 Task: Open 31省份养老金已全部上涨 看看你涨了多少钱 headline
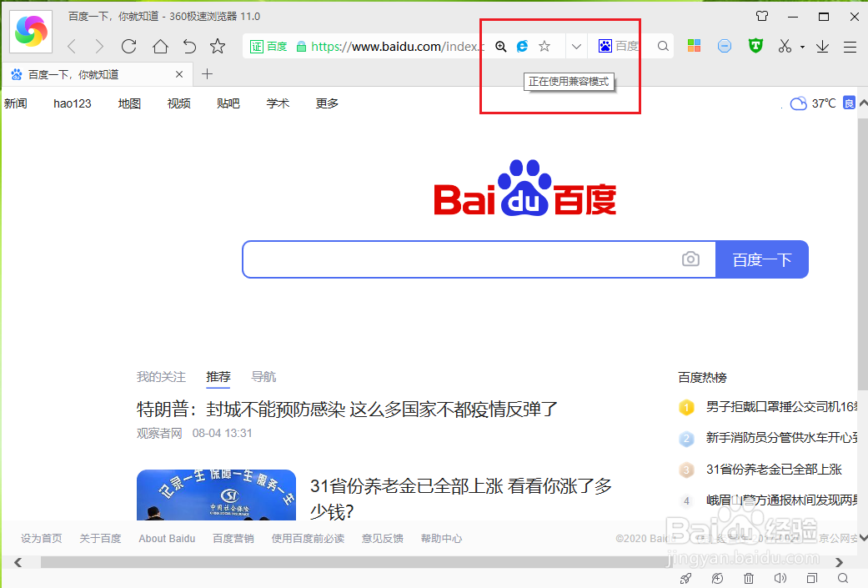[x=461, y=498]
